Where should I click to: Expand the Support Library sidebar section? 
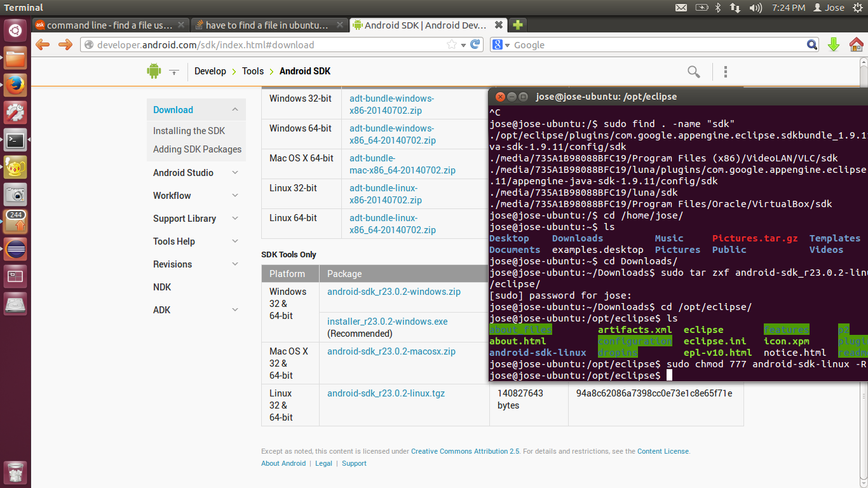[x=235, y=219]
